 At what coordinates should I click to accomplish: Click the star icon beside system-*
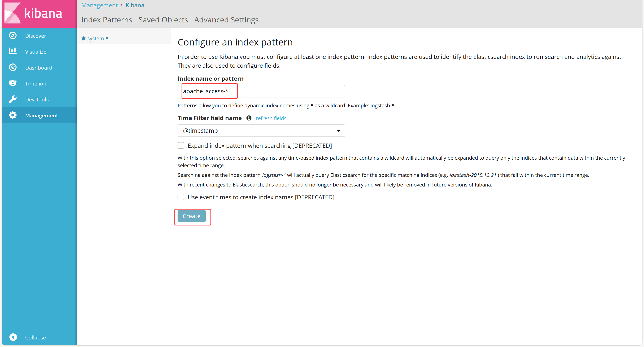pos(84,38)
